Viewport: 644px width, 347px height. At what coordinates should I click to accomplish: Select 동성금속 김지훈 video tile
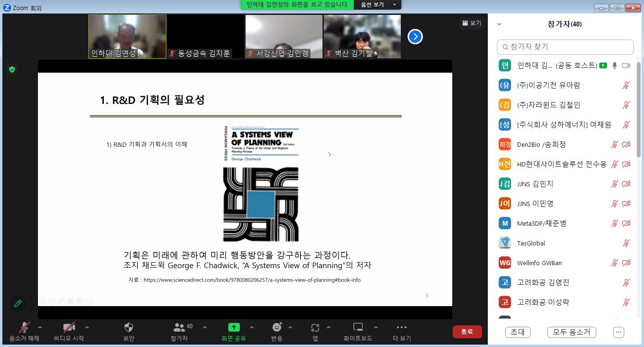206,37
